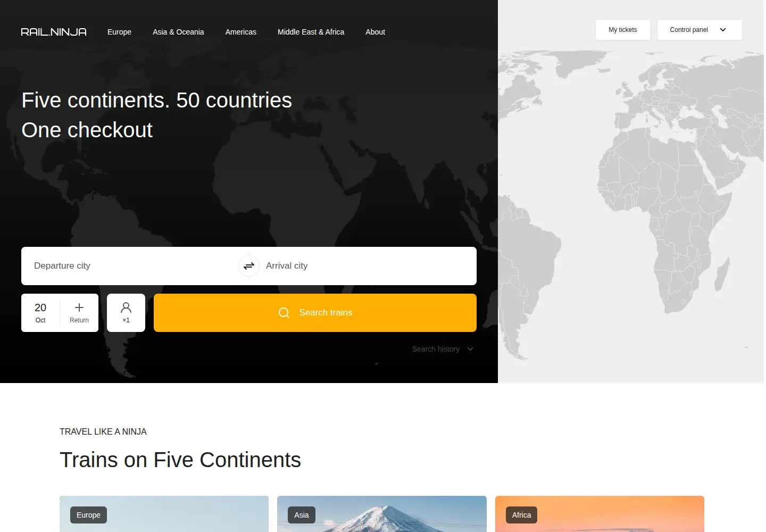Click the Search trains button
This screenshot has width=766, height=532.
pos(315,313)
